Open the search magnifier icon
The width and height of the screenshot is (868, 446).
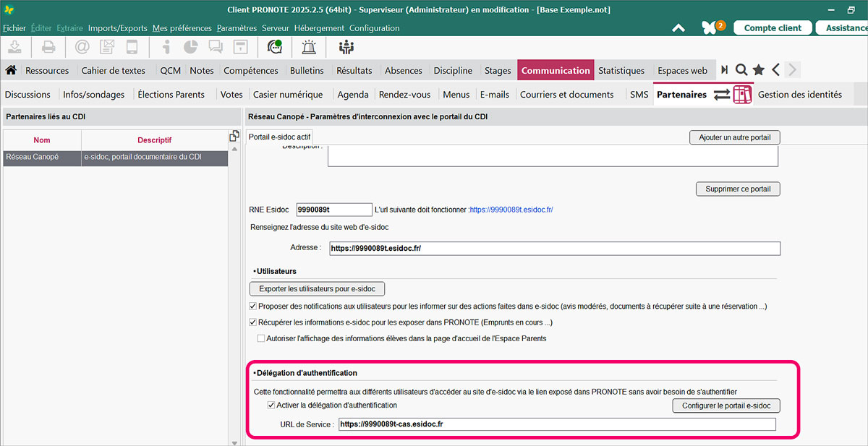[741, 70]
